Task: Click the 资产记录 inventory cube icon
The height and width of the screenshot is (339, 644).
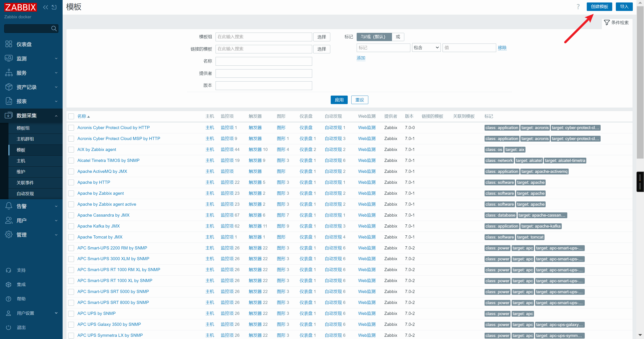Action: tap(9, 87)
